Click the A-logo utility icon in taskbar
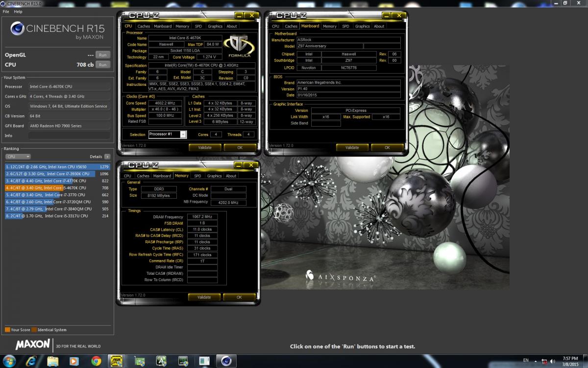 (x=161, y=361)
